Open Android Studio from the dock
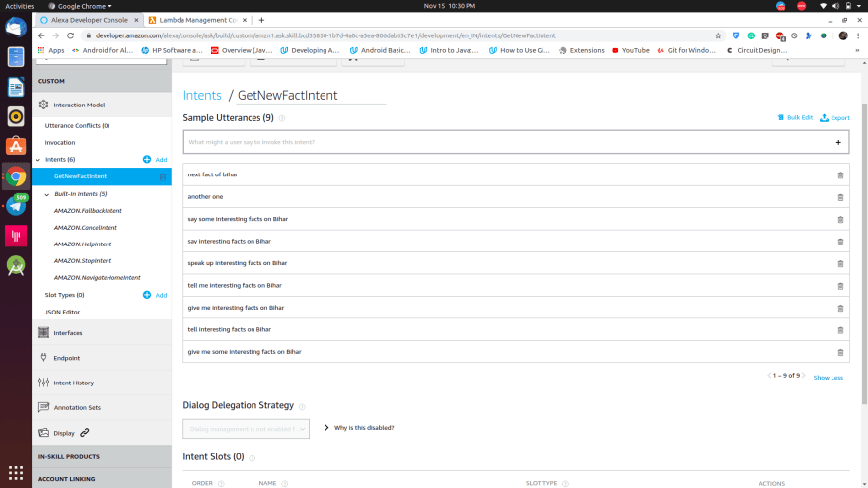The width and height of the screenshot is (868, 488). pyautogui.click(x=16, y=266)
